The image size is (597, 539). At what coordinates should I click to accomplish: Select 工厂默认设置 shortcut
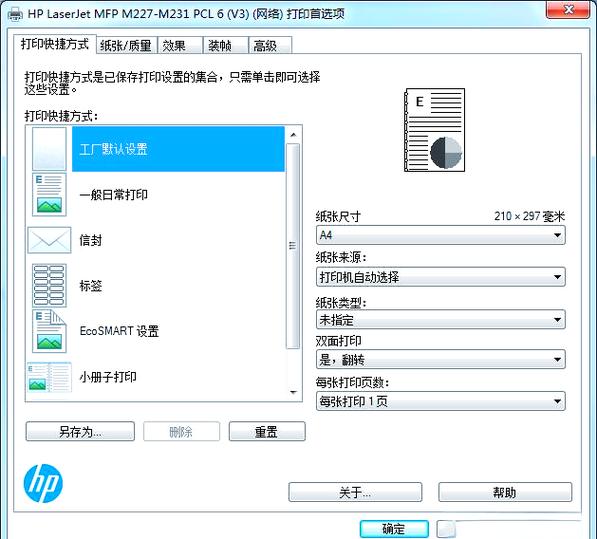tap(178, 149)
